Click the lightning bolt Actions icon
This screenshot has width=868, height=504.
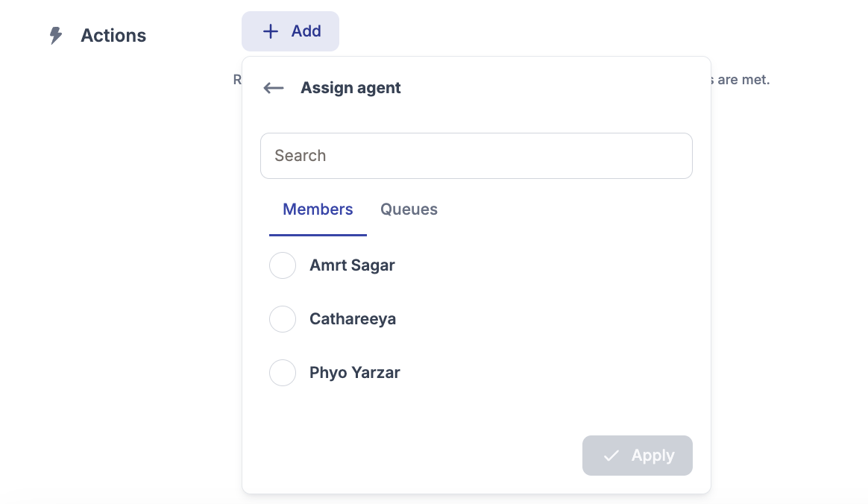pos(56,36)
